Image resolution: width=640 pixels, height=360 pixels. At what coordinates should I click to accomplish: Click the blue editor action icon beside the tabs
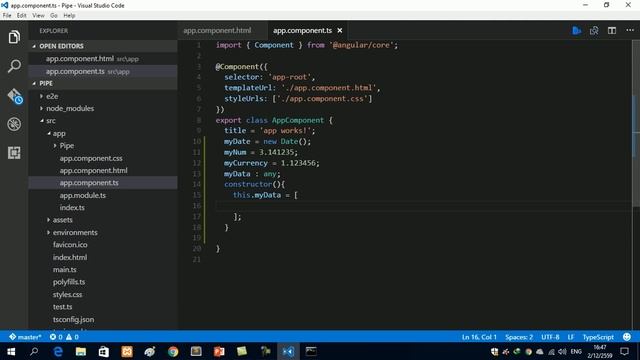coord(576,31)
